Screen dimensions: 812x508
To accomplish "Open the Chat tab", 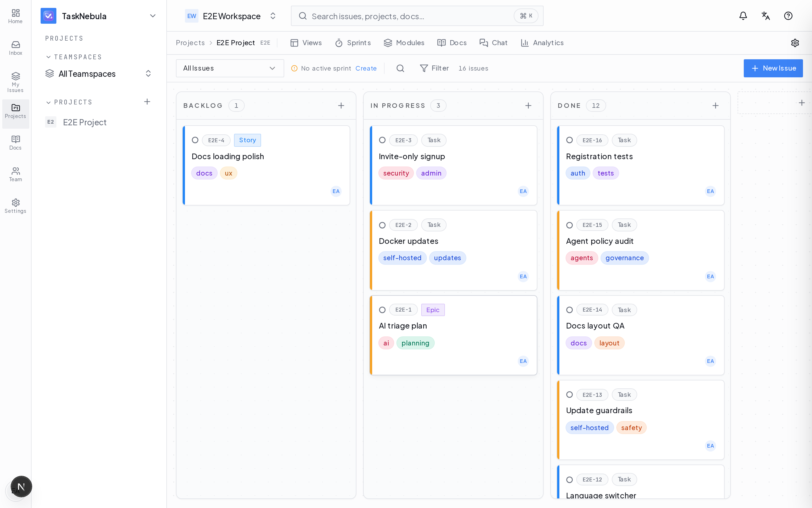I will [x=493, y=43].
